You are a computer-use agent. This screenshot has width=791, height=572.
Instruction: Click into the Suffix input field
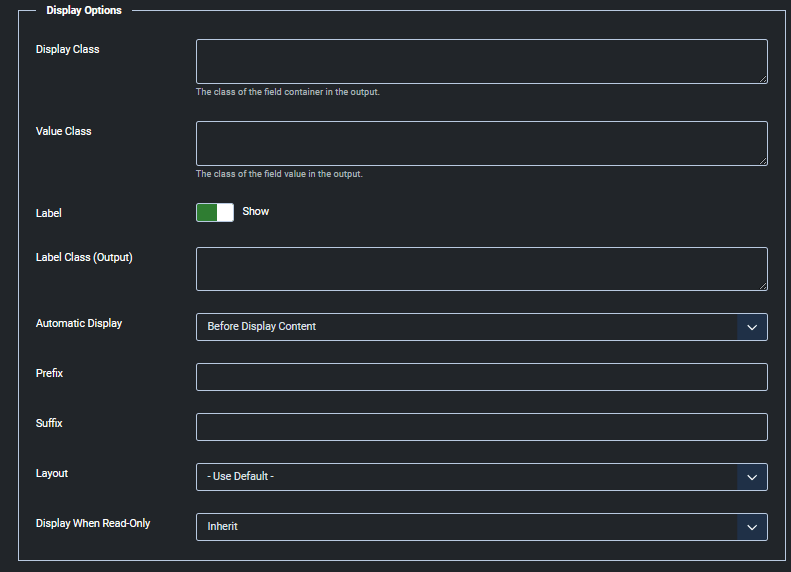[481, 427]
